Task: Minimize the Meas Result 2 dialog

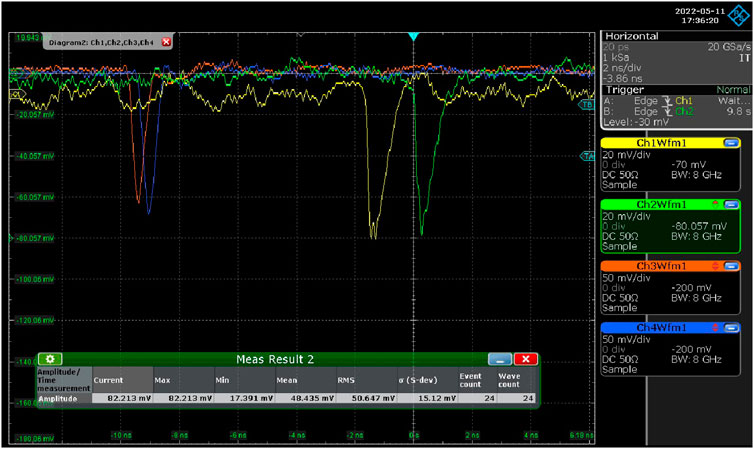Action: tap(500, 359)
